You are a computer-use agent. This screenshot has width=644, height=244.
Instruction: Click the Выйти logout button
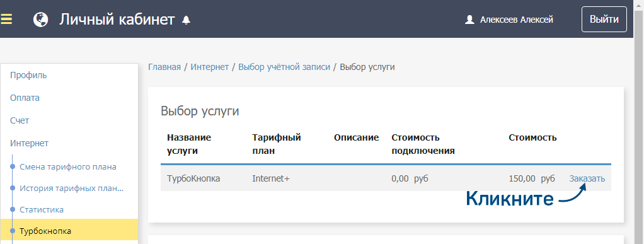[604, 19]
